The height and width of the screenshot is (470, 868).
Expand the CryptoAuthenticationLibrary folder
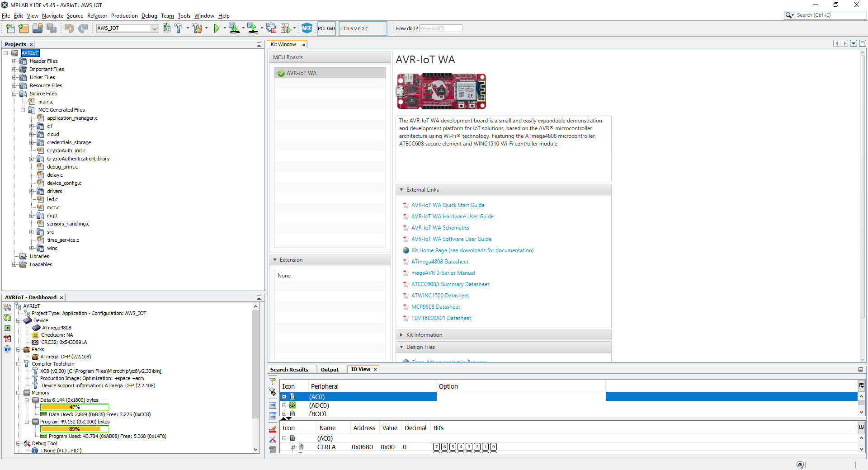click(x=32, y=159)
